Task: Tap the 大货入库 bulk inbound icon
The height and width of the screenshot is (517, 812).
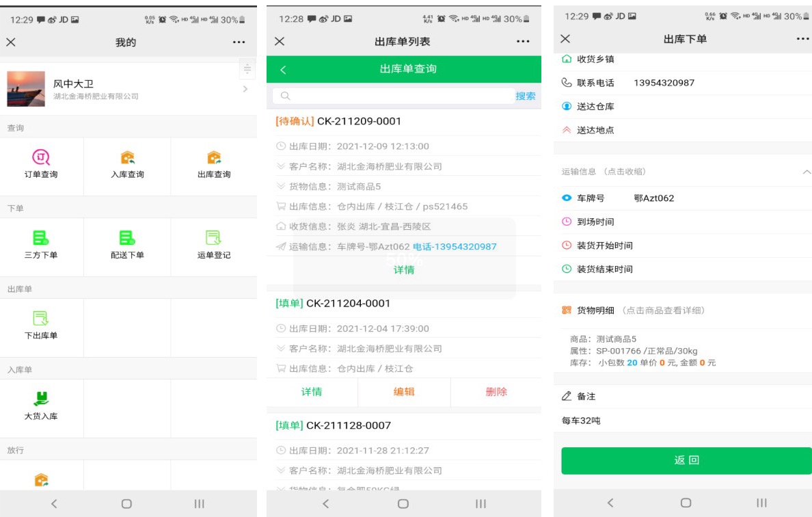Action: (x=41, y=399)
